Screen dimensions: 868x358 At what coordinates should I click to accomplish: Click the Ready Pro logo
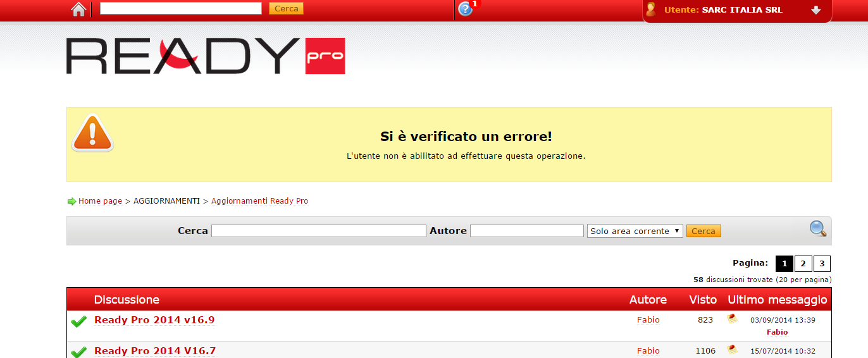coord(206,56)
